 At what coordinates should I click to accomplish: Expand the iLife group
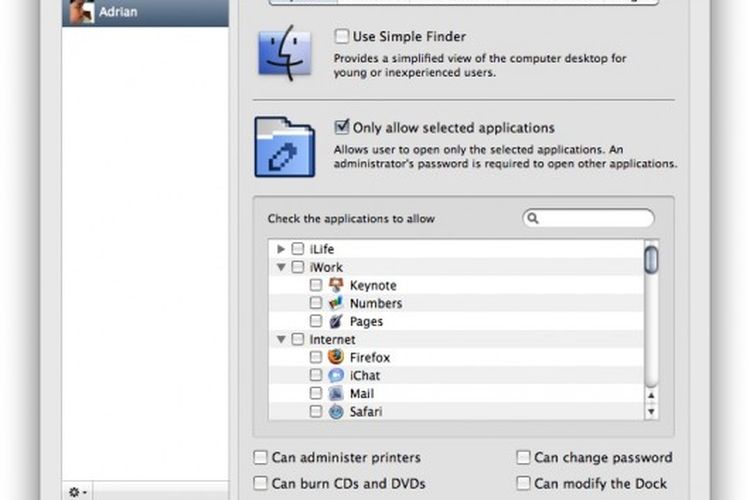pyautogui.click(x=281, y=249)
